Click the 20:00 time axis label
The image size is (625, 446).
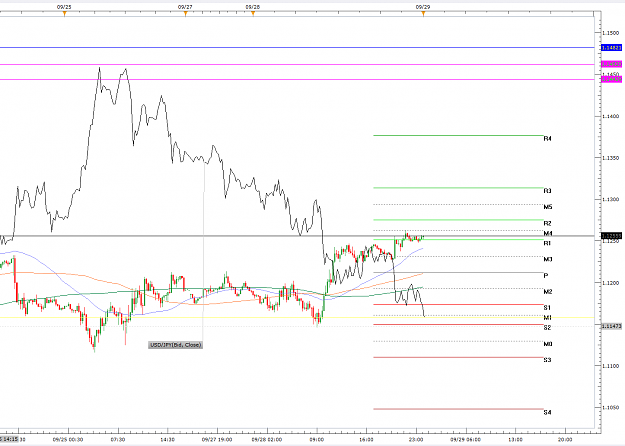[x=565, y=440]
